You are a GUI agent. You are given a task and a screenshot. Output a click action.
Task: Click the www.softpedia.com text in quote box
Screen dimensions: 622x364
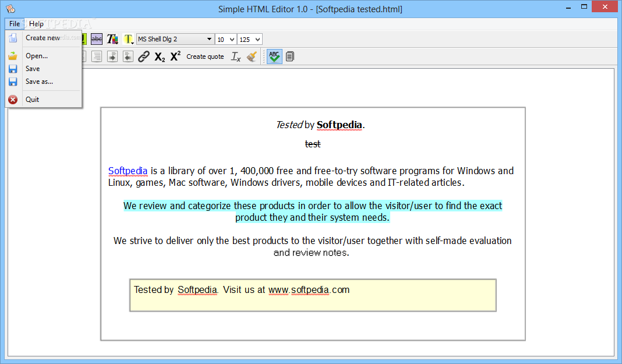pos(309,290)
